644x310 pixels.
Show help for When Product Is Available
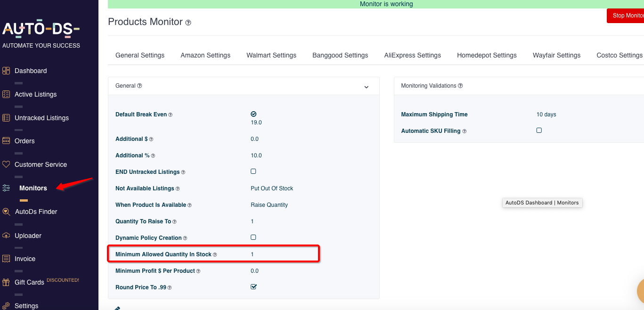[x=190, y=205]
